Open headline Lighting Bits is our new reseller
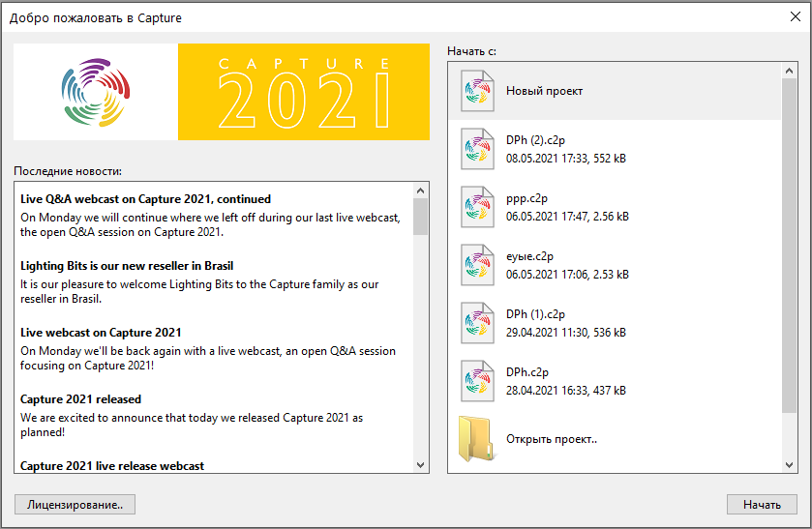 pyautogui.click(x=127, y=266)
